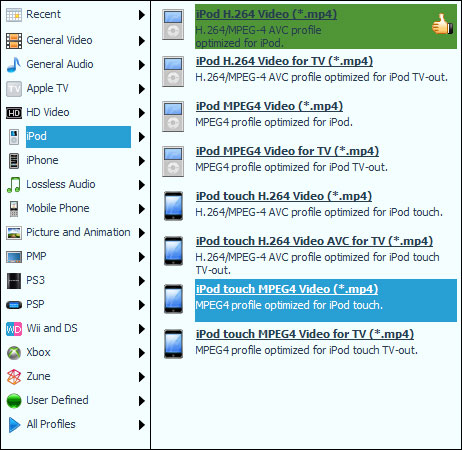Click the User Defined green ball icon
462x450 pixels.
point(14,401)
